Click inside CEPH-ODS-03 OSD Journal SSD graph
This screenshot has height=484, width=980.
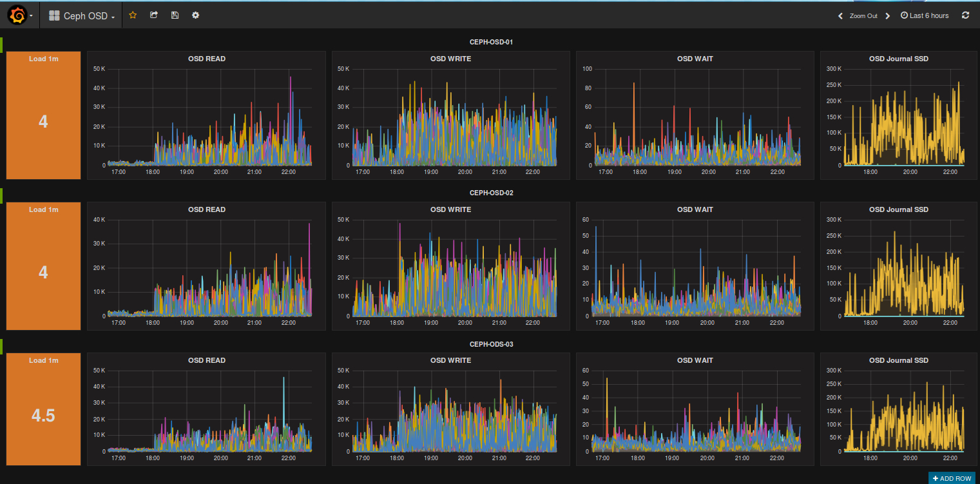[x=904, y=411]
